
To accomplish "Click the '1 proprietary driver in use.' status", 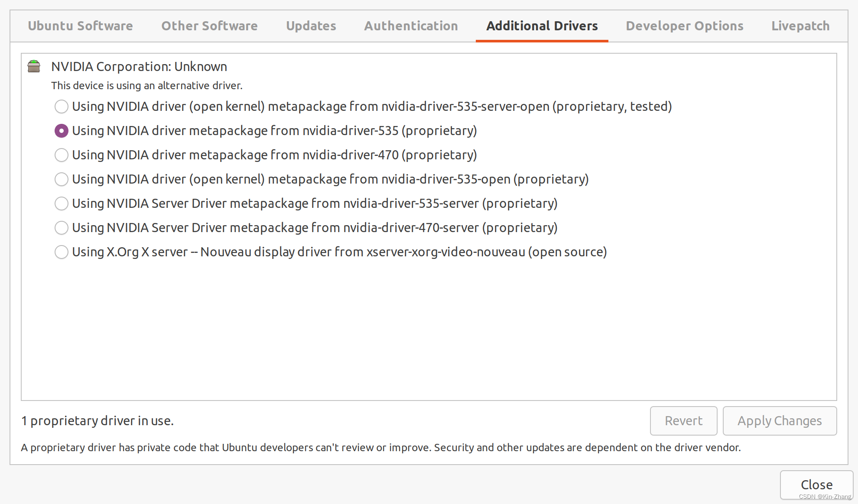I will [x=97, y=421].
